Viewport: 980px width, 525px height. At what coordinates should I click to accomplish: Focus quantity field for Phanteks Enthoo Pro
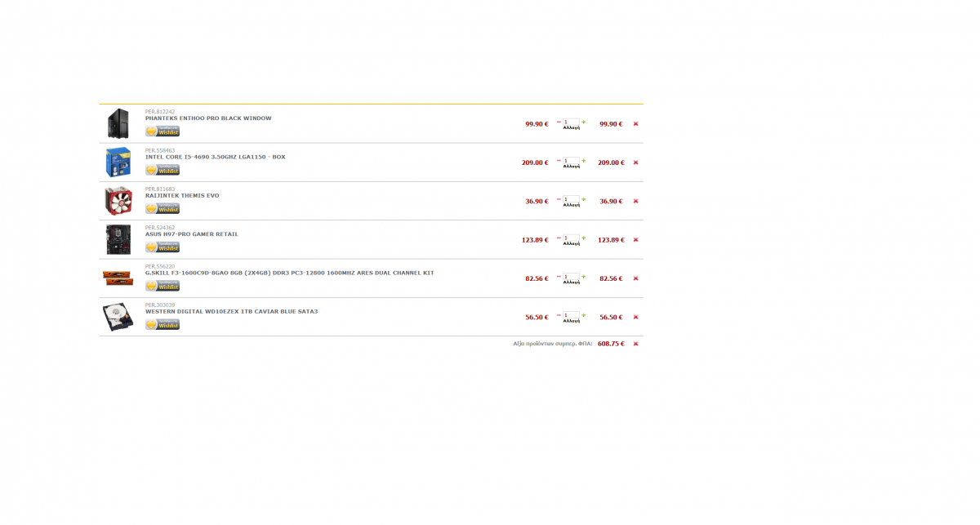tap(571, 122)
